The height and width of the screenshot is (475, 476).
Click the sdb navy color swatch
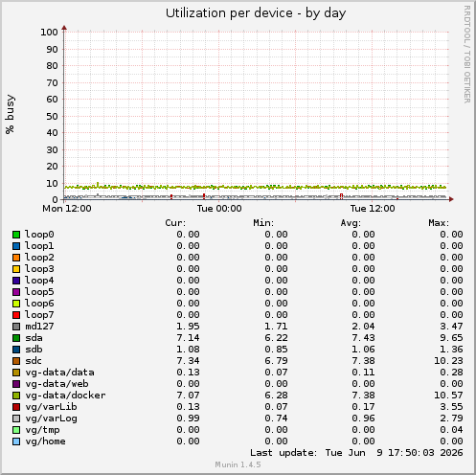[16, 350]
